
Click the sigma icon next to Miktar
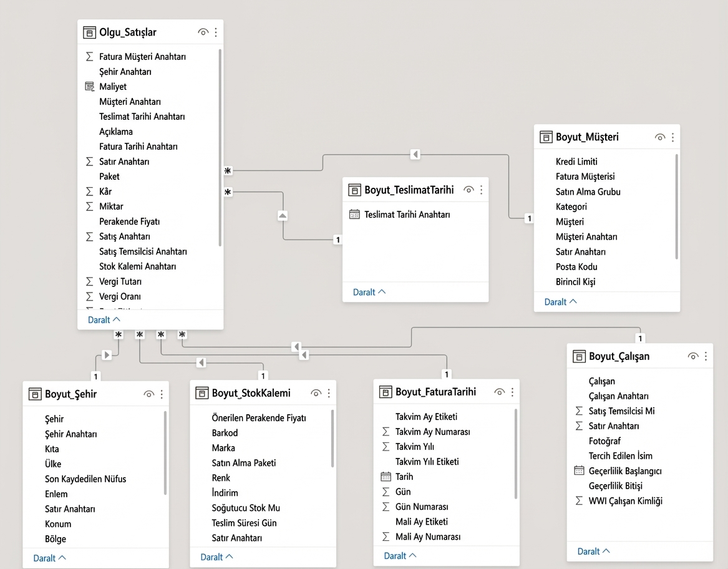click(x=89, y=206)
